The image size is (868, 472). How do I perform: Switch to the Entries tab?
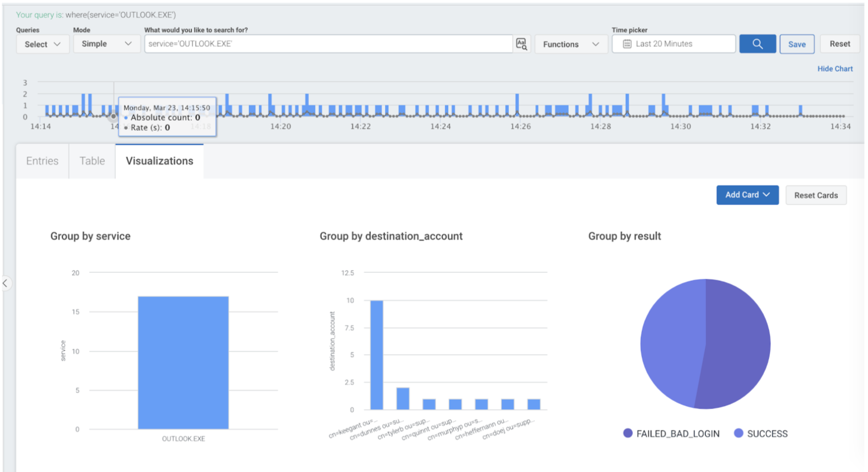click(x=42, y=161)
